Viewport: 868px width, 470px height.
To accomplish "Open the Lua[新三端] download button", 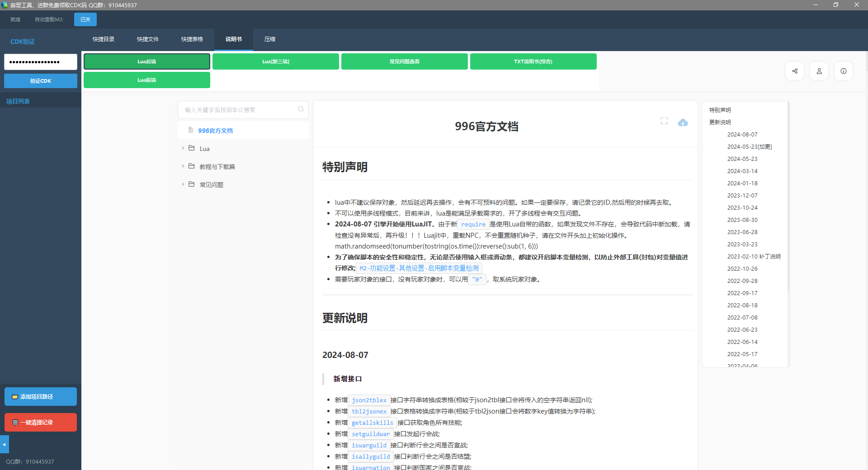I will 275,61.
